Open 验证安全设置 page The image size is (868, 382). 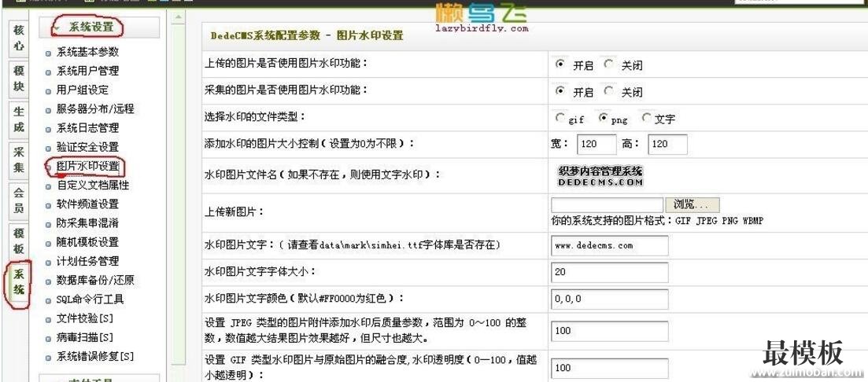pos(87,147)
